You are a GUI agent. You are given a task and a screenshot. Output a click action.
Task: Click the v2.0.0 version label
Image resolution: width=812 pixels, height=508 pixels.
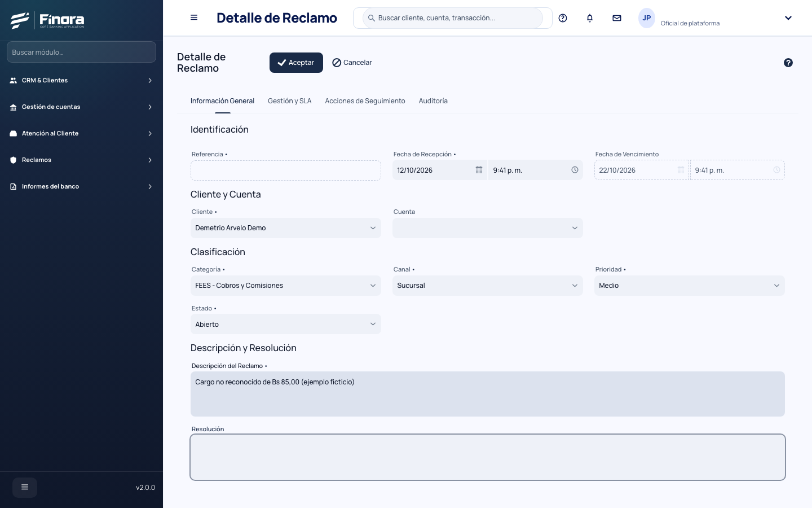coord(145,488)
